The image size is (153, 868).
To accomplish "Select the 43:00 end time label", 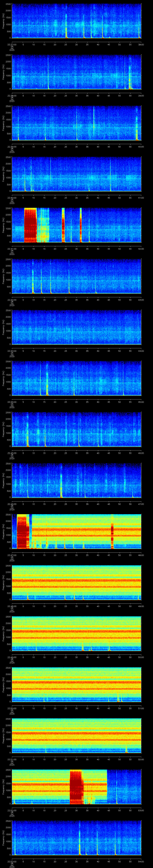I will coord(141,300).
